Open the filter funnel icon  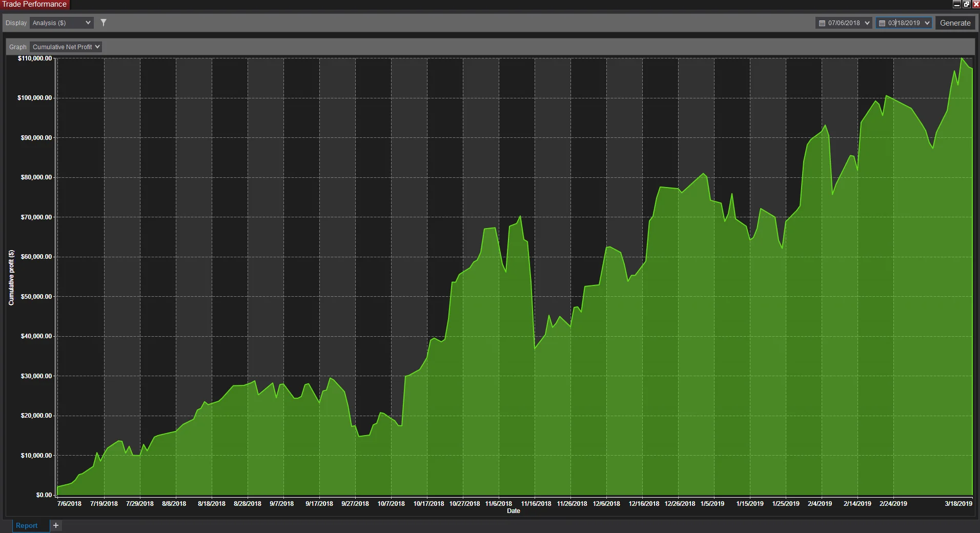[104, 23]
